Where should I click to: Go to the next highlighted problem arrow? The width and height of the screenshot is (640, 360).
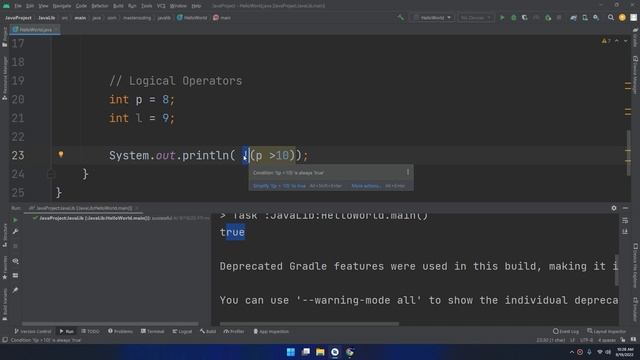pos(626,41)
